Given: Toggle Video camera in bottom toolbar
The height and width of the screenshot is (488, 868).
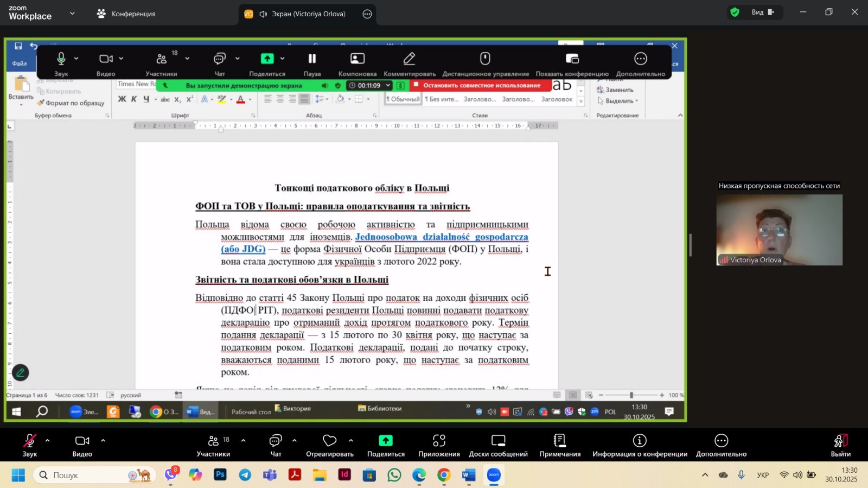Looking at the screenshot, I should coord(82,441).
